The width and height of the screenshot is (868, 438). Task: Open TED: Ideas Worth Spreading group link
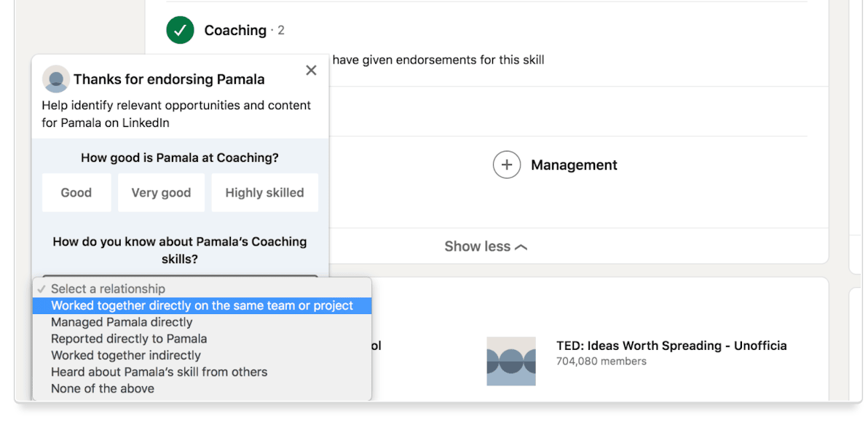click(x=671, y=345)
